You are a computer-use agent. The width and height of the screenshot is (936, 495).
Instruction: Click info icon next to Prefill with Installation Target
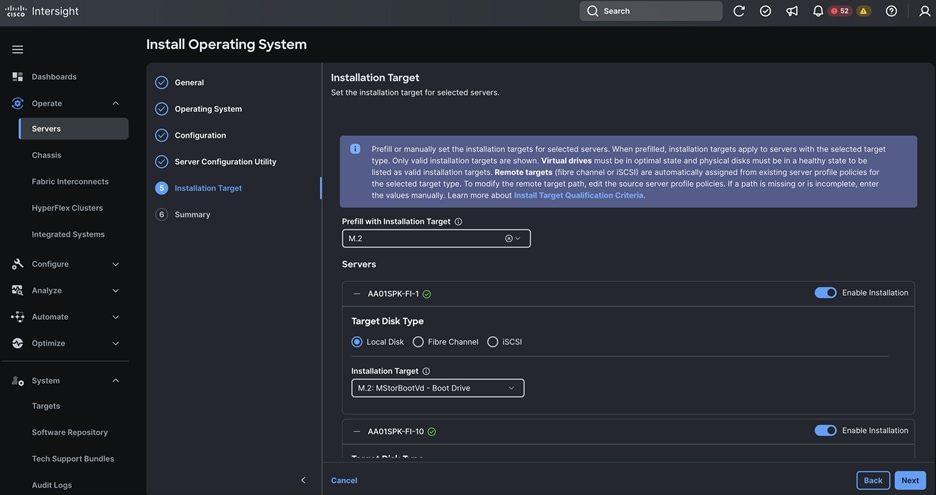(458, 222)
